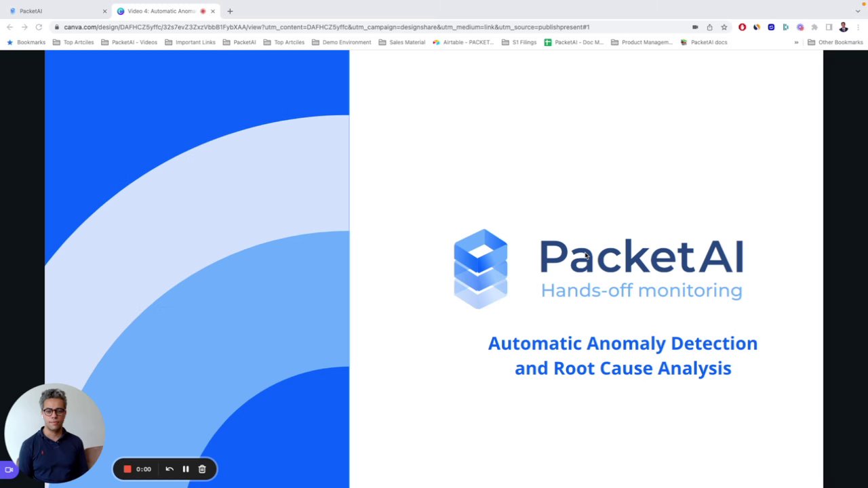Share this page via the share icon
The width and height of the screenshot is (868, 488).
[709, 27]
